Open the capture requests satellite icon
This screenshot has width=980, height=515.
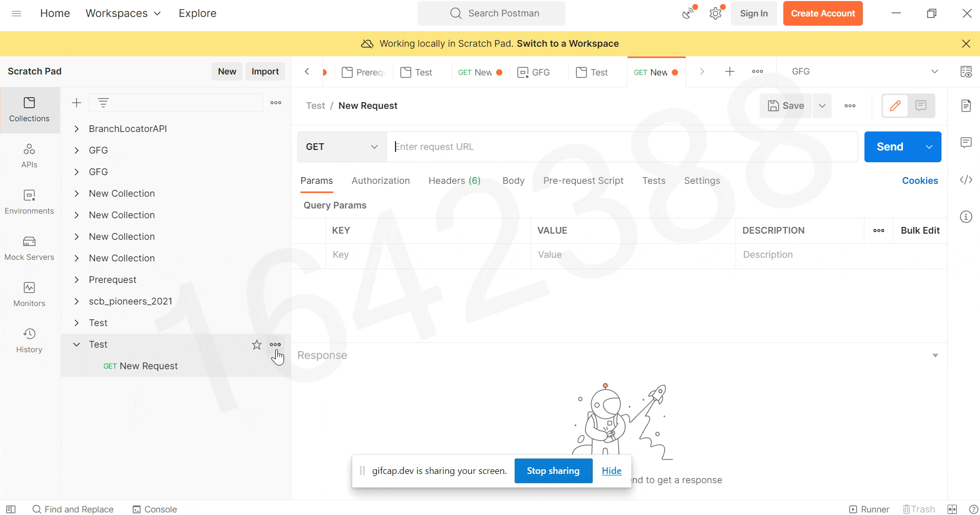[689, 13]
